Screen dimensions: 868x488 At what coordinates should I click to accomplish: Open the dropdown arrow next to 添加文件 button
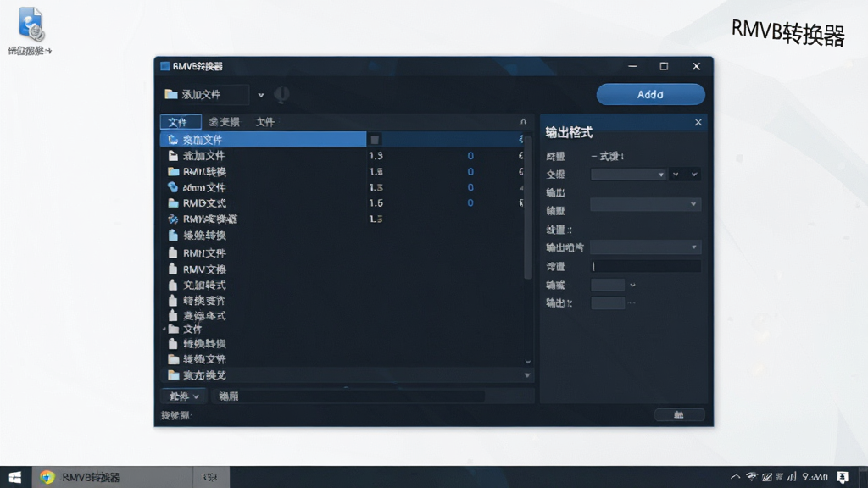point(261,95)
